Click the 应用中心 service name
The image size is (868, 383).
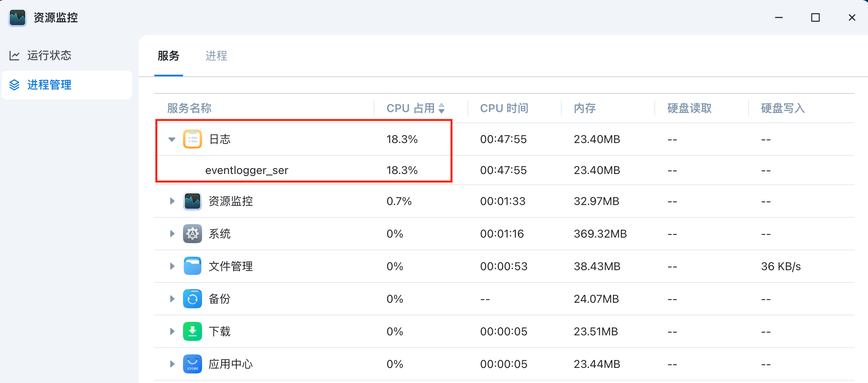coord(231,364)
